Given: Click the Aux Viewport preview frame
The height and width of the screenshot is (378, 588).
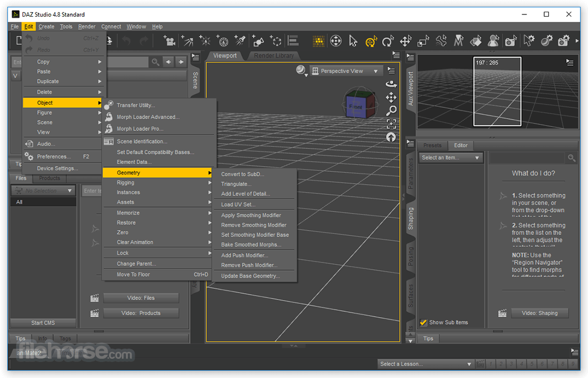Looking at the screenshot, I should (497, 91).
